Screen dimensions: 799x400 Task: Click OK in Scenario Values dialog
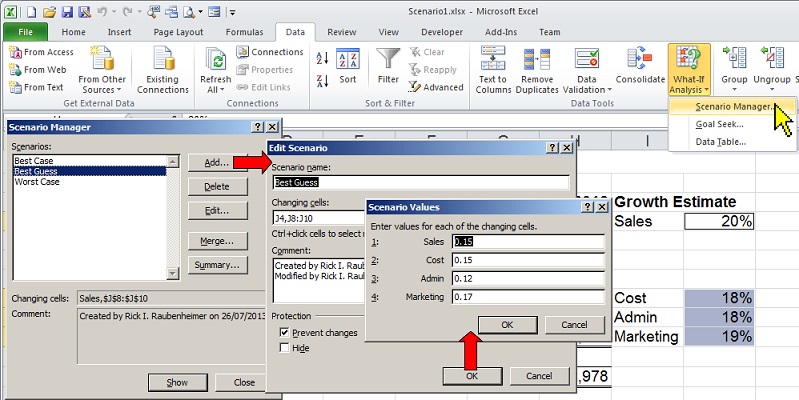point(508,325)
